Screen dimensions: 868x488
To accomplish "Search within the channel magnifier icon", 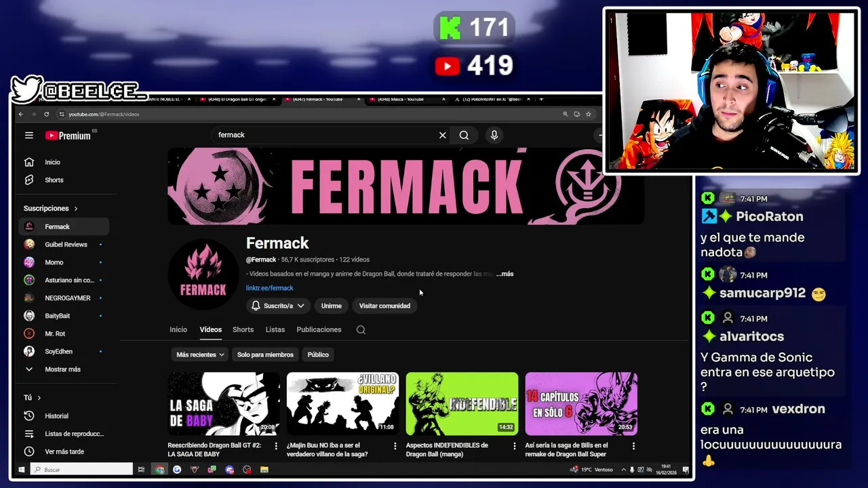I will click(361, 330).
